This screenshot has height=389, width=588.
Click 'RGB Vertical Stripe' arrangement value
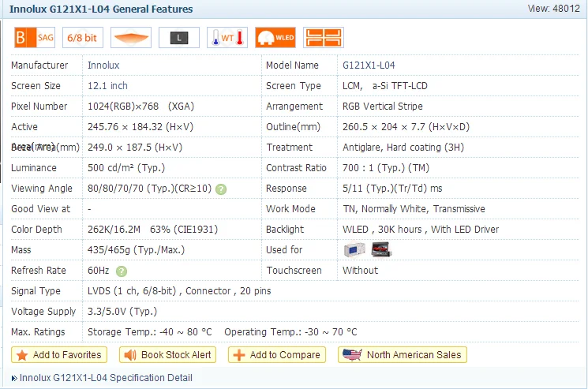[383, 107]
